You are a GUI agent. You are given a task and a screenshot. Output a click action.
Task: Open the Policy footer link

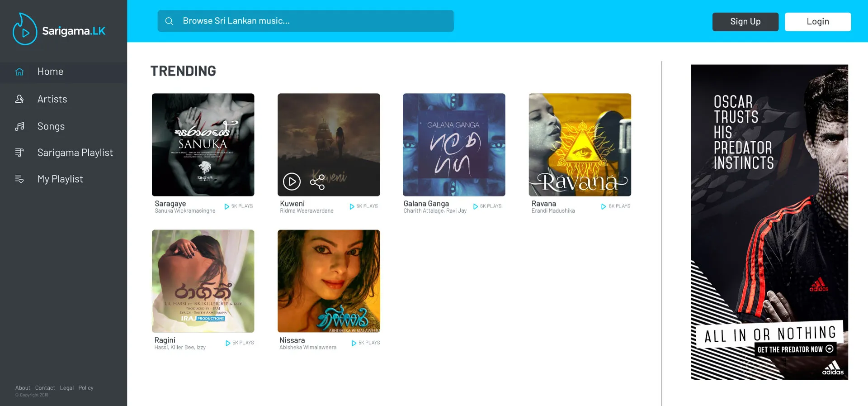tap(86, 388)
